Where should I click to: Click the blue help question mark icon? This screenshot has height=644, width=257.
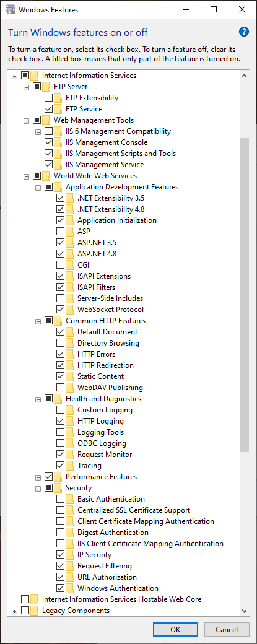tap(244, 32)
